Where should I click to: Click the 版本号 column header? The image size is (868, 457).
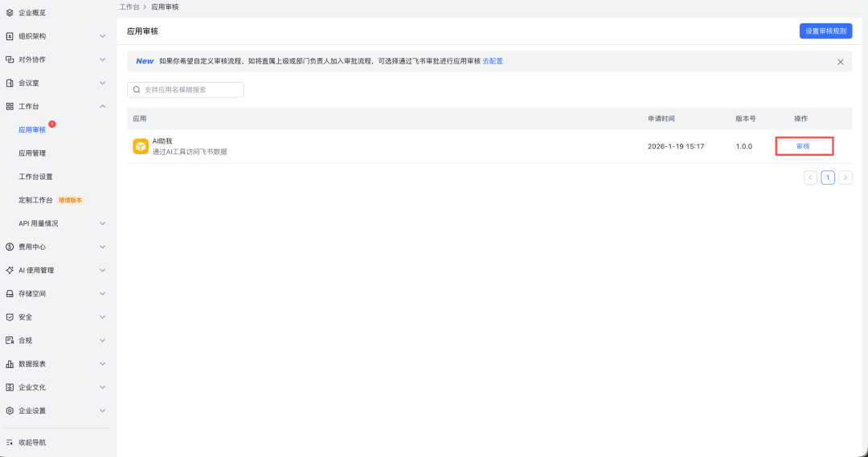[x=746, y=118]
